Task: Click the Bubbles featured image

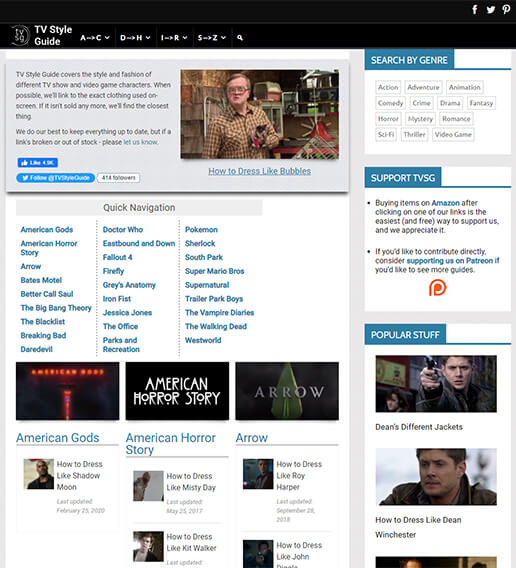Action: [259, 114]
